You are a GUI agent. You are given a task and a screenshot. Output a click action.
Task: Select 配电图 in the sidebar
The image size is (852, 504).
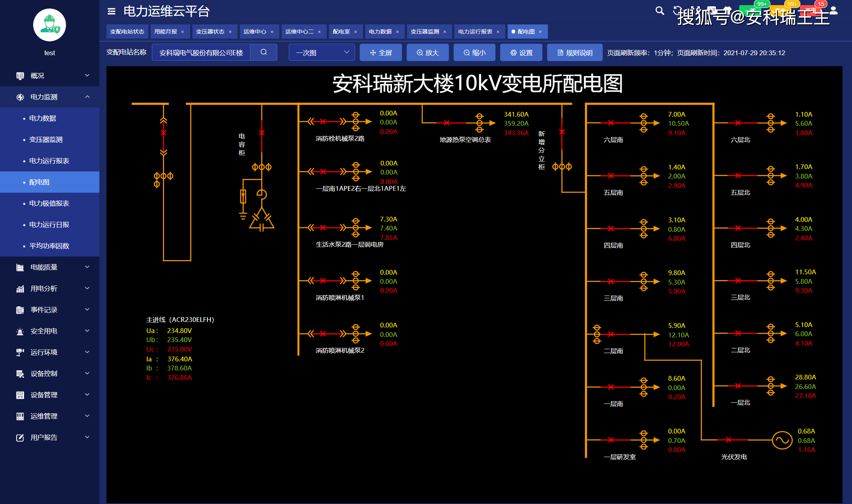point(50,182)
